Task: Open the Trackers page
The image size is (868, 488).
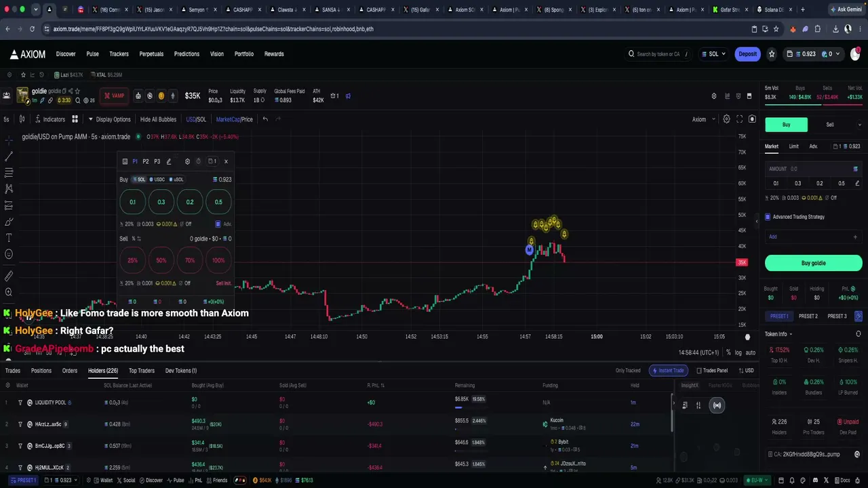Action: point(119,54)
